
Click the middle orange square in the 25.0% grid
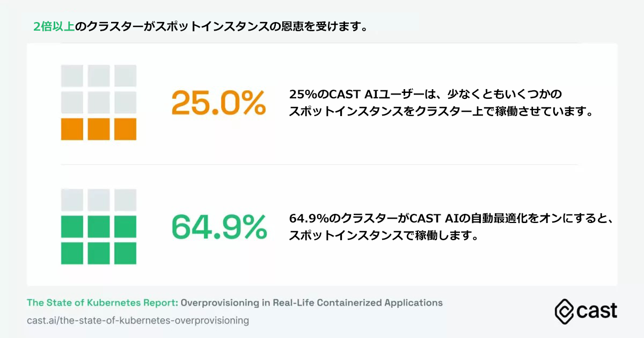99,129
